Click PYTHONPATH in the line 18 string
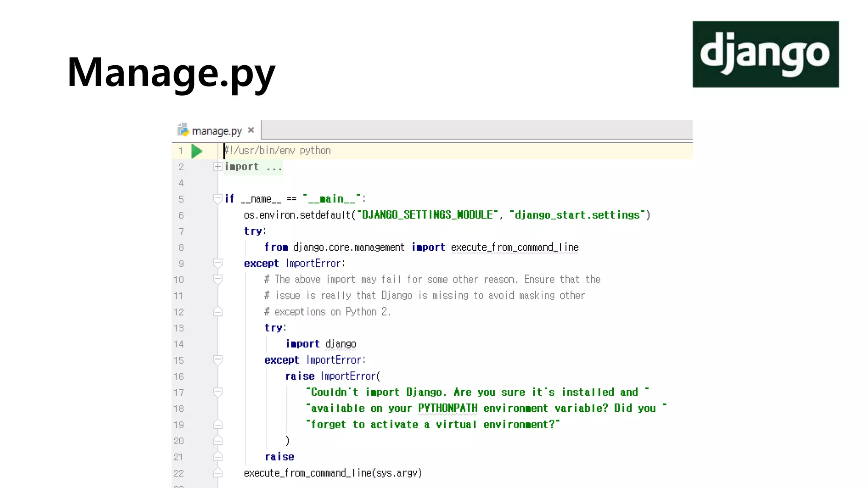 448,408
